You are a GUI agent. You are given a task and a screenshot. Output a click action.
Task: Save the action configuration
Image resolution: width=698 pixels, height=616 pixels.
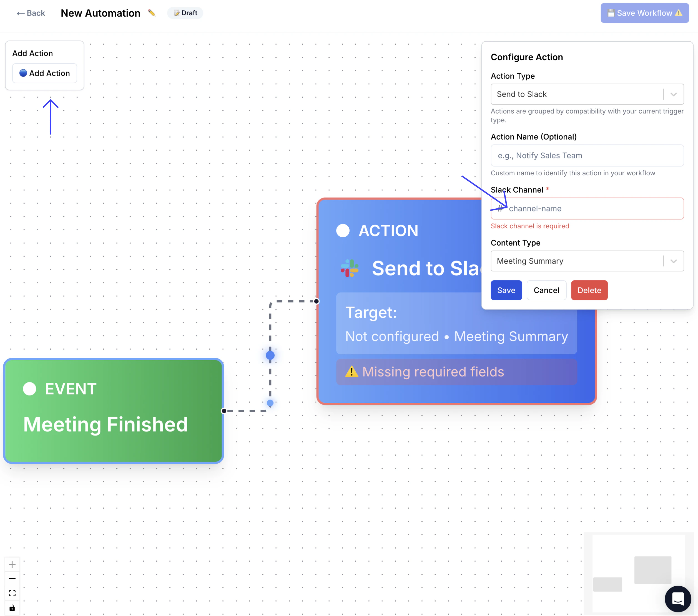click(506, 291)
